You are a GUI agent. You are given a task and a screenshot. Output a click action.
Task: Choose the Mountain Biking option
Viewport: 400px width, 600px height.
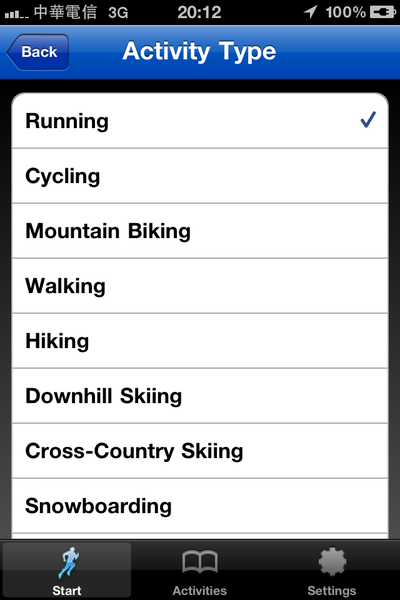point(200,231)
